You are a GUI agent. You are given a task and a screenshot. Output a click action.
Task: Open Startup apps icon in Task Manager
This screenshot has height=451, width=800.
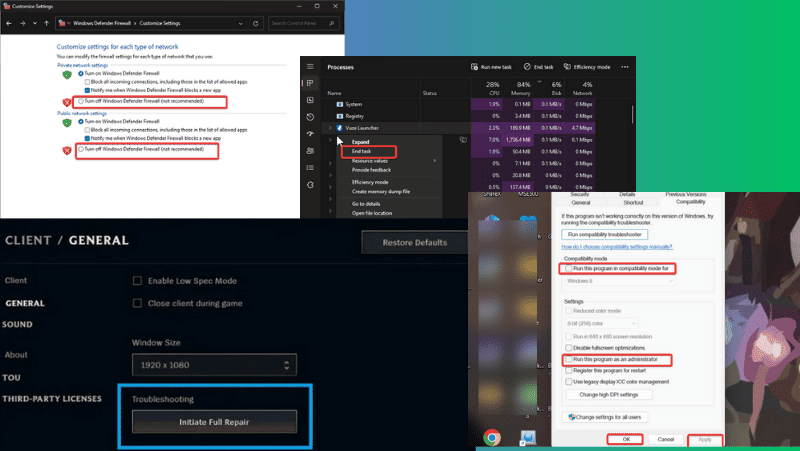[x=310, y=134]
